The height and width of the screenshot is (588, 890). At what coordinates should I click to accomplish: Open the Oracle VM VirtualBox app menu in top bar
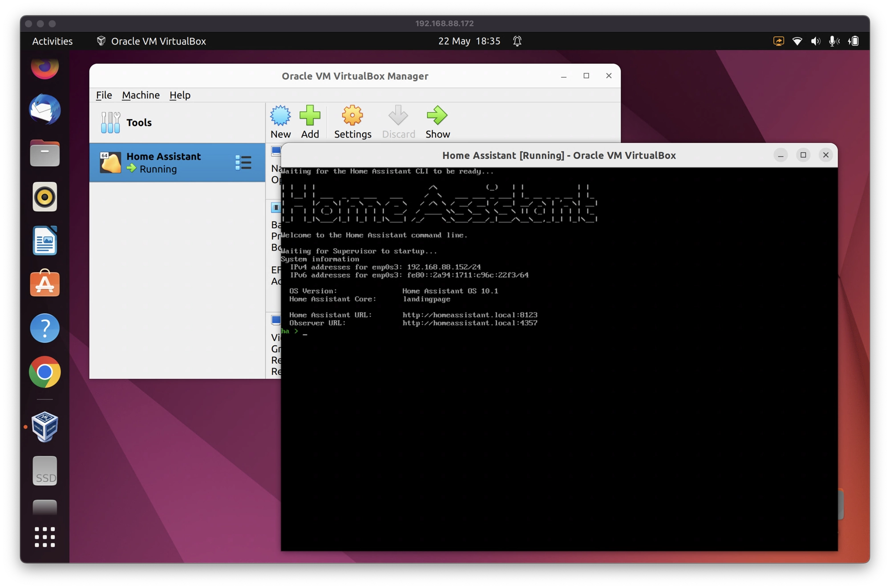click(151, 41)
